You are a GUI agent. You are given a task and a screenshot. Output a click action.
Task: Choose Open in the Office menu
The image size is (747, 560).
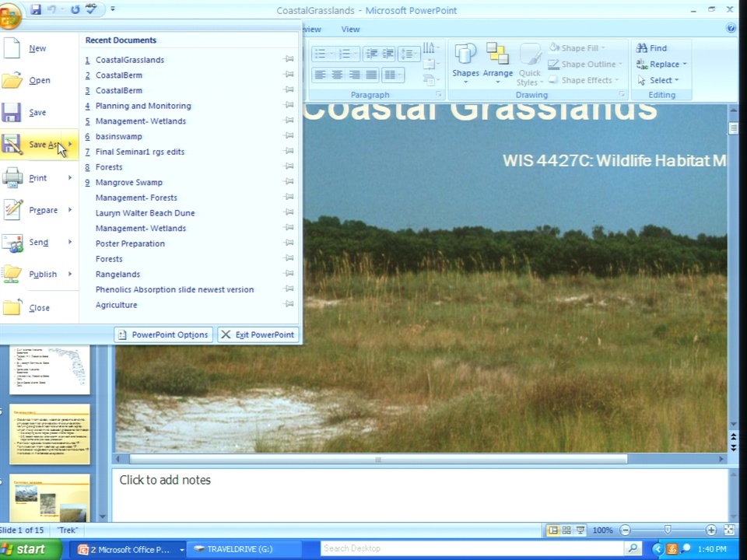click(x=39, y=80)
